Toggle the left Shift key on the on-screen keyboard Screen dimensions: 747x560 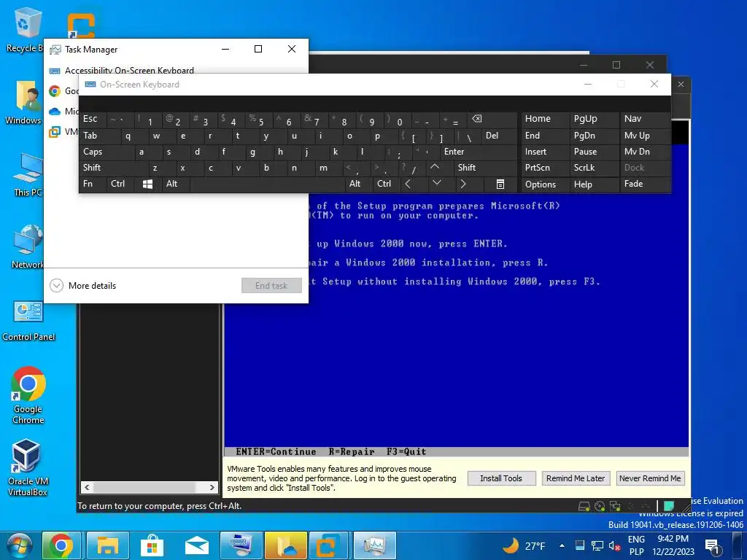pyautogui.click(x=113, y=168)
